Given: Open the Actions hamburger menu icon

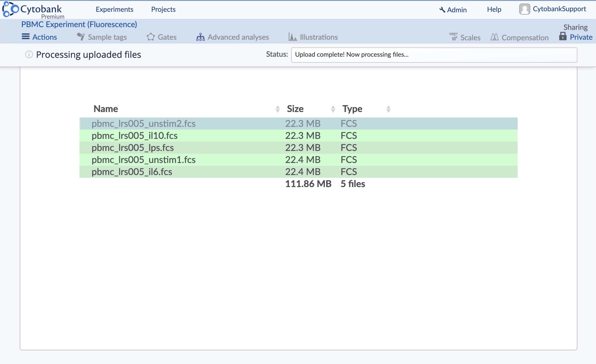Looking at the screenshot, I should [26, 36].
